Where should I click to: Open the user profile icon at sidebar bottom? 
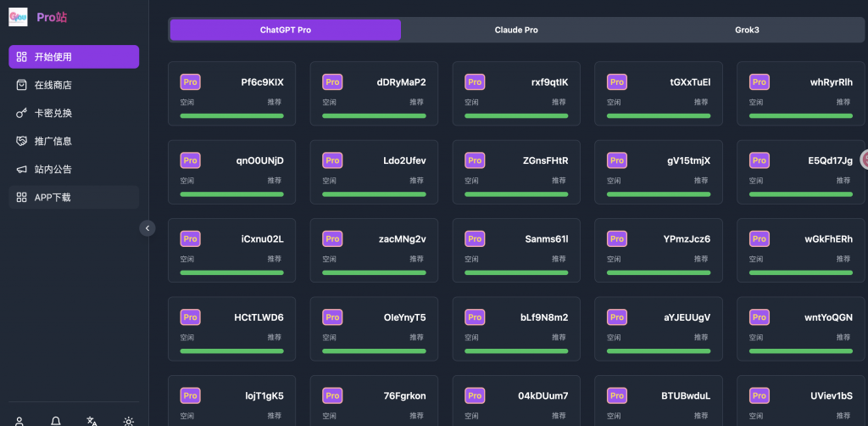tap(19, 422)
